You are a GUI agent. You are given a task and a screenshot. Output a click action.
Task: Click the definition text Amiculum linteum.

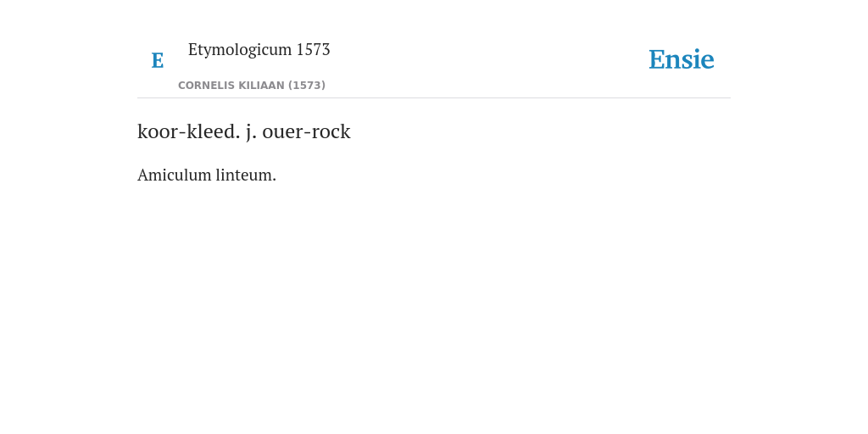coord(207,175)
